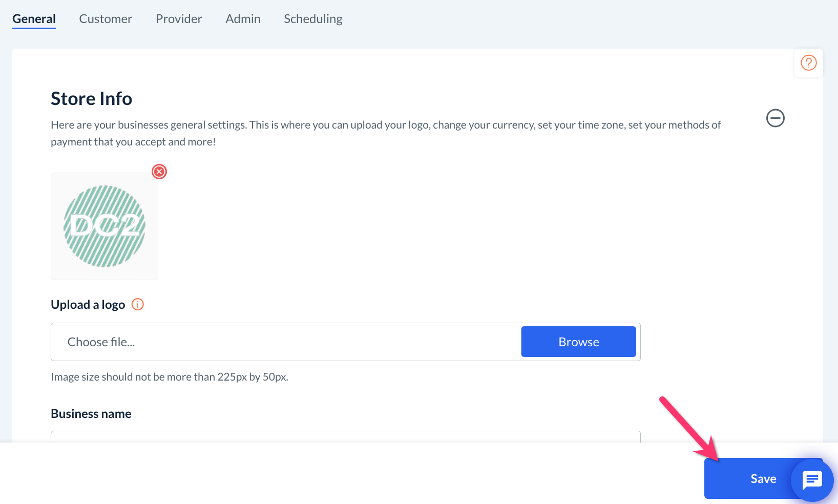
Task: Click the Business name label
Action: pos(91,414)
